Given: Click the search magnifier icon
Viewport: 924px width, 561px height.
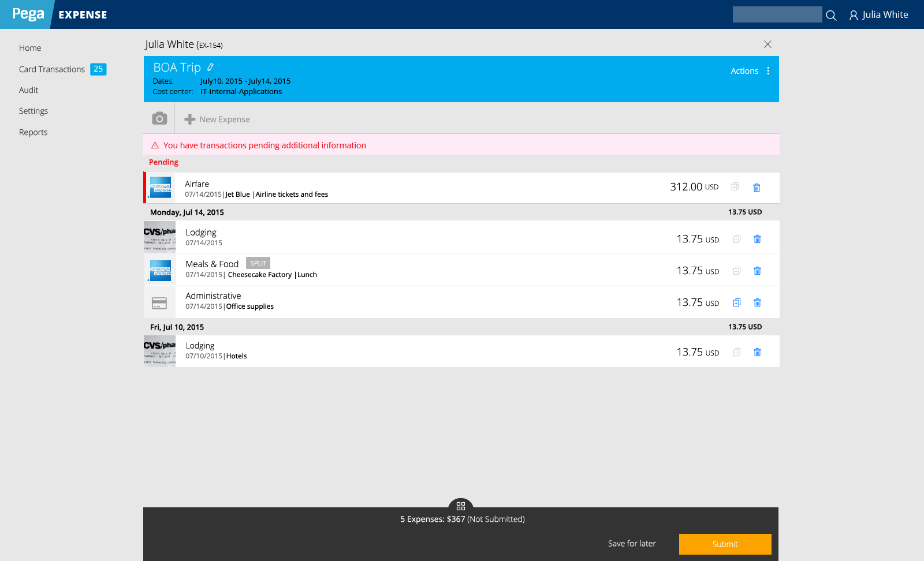Looking at the screenshot, I should (831, 16).
